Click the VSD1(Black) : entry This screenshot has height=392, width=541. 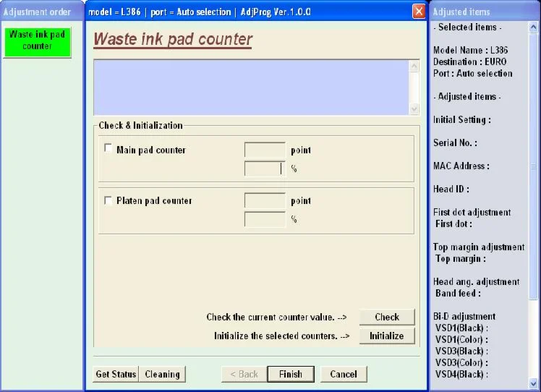(x=461, y=328)
